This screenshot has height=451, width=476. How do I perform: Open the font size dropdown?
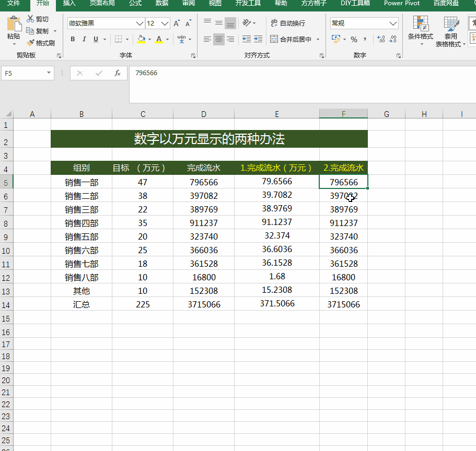pyautogui.click(x=165, y=23)
